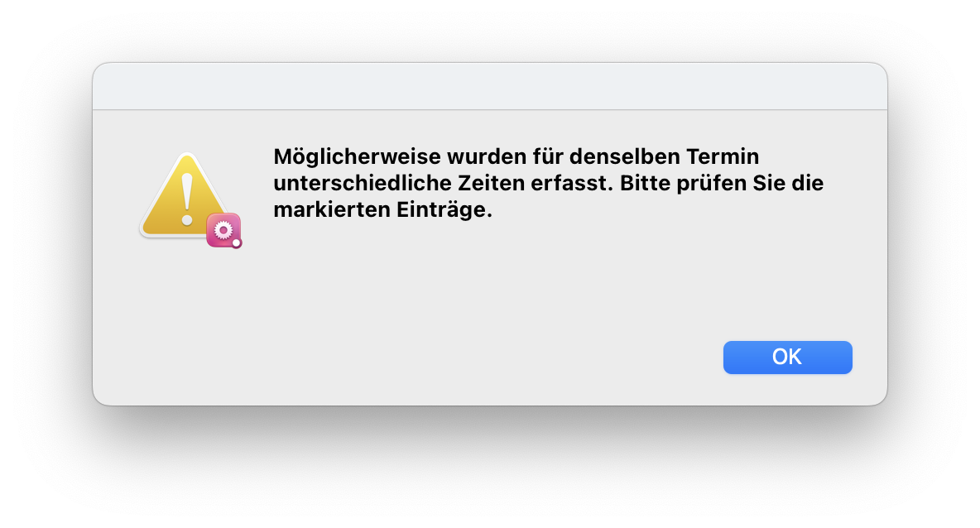Click the pink gear app badge icon
The image size is (980, 528).
pos(223,230)
